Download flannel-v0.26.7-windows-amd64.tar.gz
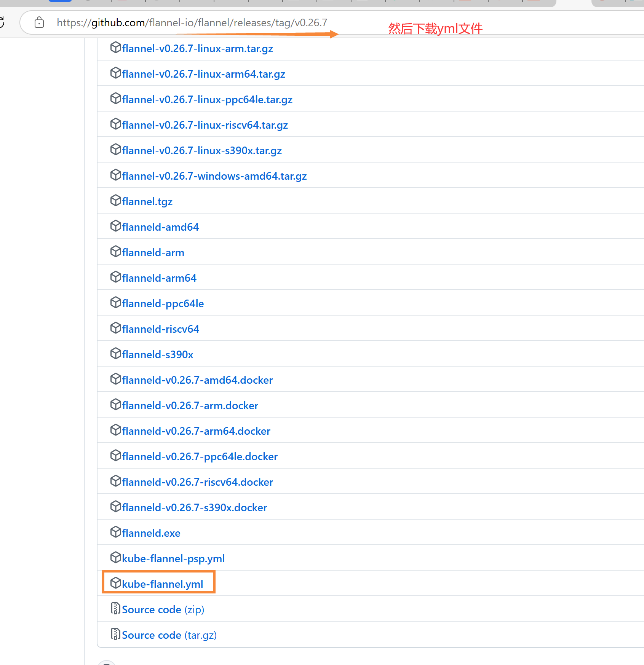Viewport: 644px width, 665px height. tap(214, 176)
